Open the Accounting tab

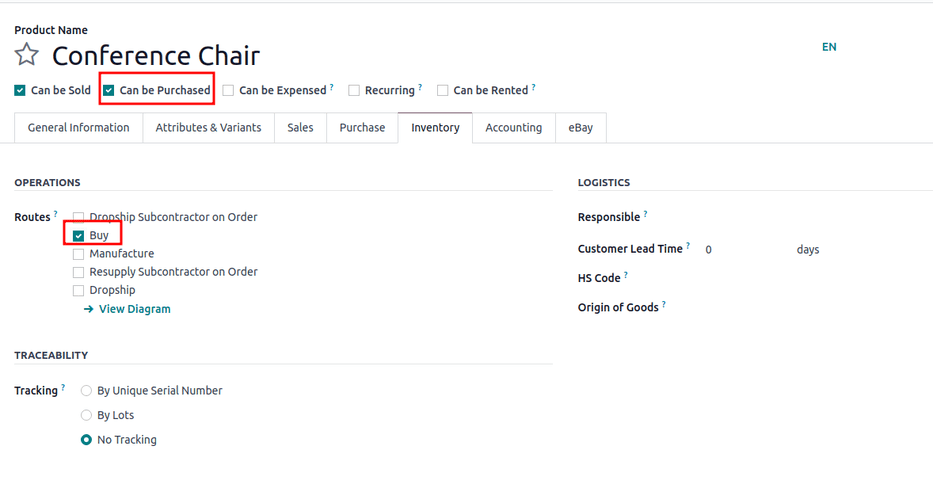(x=513, y=128)
